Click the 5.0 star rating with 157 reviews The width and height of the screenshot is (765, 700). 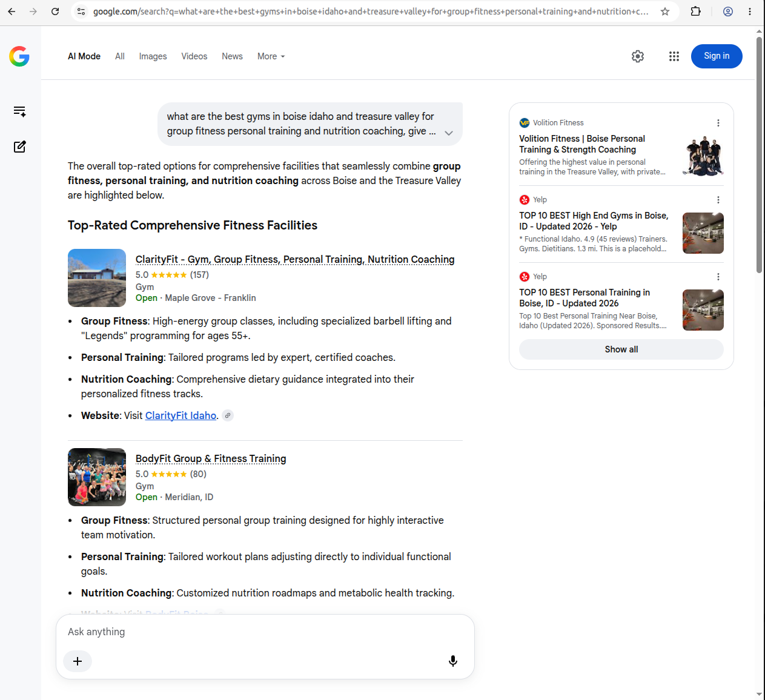click(x=172, y=275)
